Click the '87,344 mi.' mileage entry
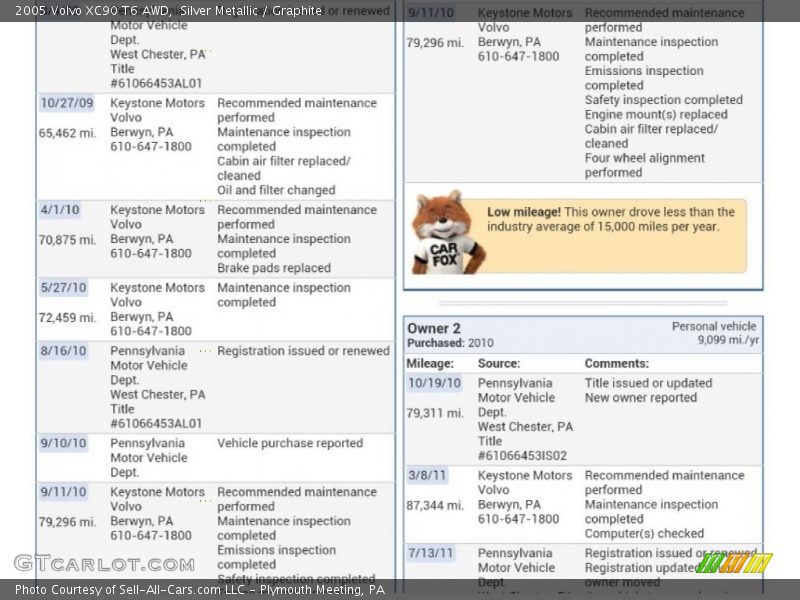 click(x=435, y=506)
